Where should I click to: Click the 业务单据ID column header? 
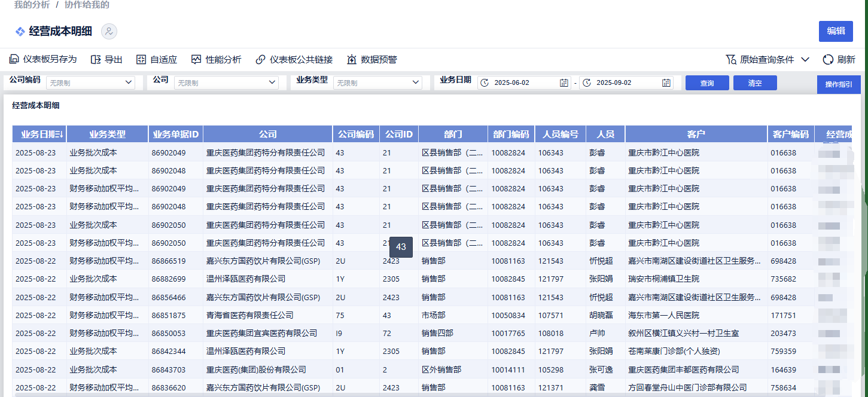(x=176, y=135)
